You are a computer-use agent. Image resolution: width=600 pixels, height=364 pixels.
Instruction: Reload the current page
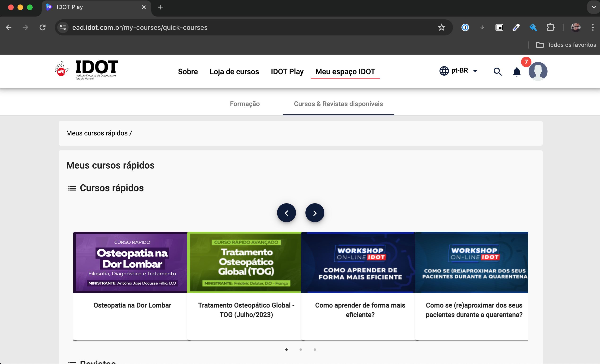(x=43, y=27)
